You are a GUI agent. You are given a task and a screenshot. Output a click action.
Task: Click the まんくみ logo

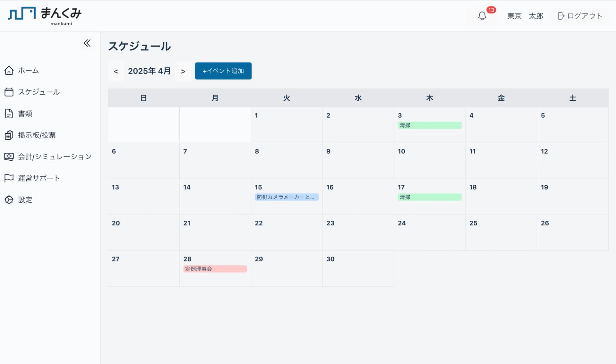coord(45,15)
